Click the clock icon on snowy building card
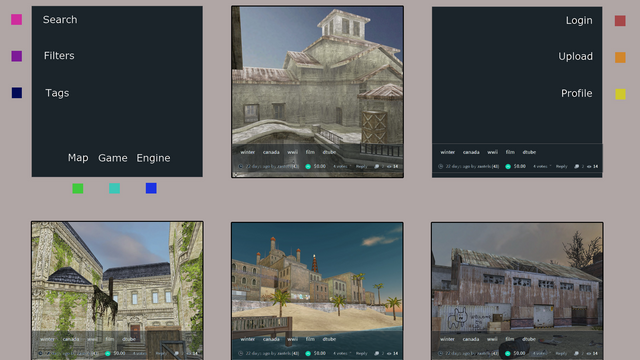 (240, 167)
